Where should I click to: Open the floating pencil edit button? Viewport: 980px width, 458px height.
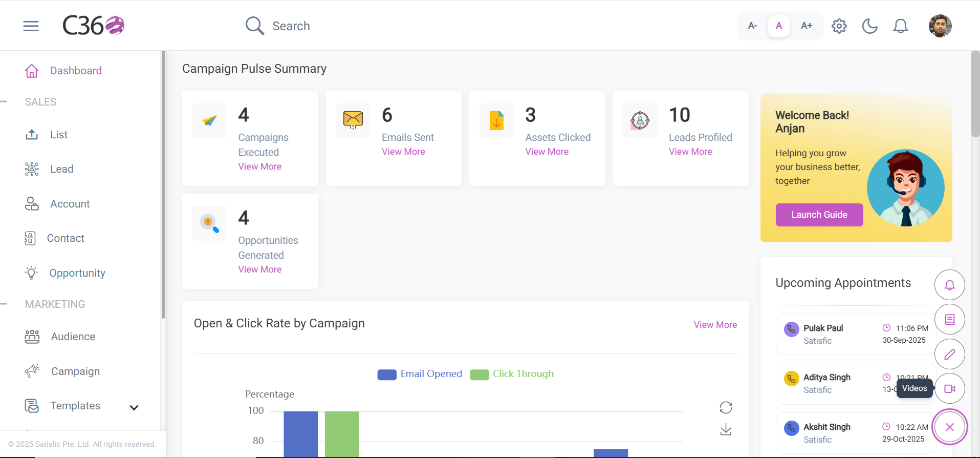[x=950, y=354]
